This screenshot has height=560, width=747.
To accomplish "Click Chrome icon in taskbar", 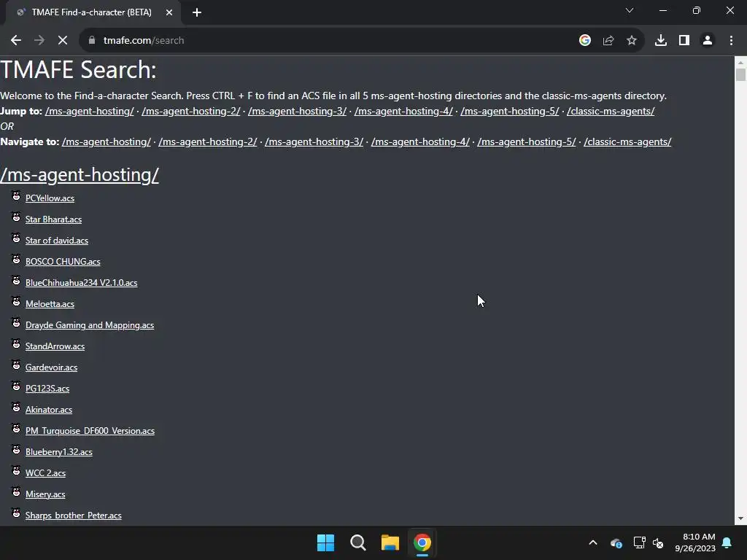I will point(422,542).
